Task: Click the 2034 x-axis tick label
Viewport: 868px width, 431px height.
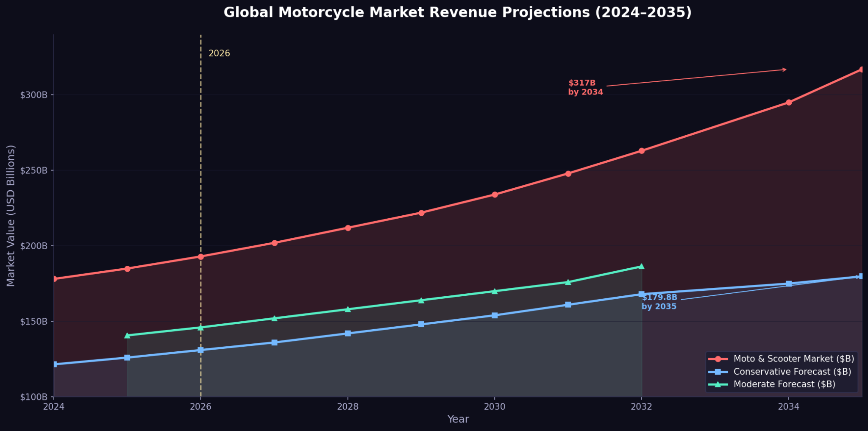Action: [x=788, y=407]
